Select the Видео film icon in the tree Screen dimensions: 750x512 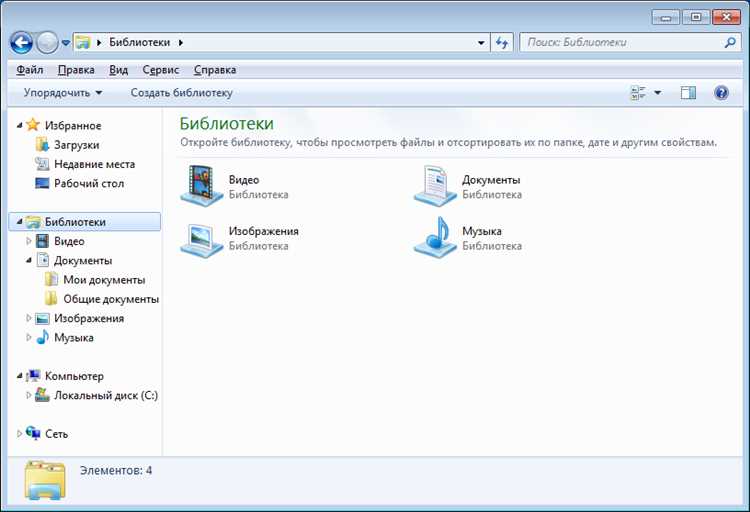tap(43, 241)
